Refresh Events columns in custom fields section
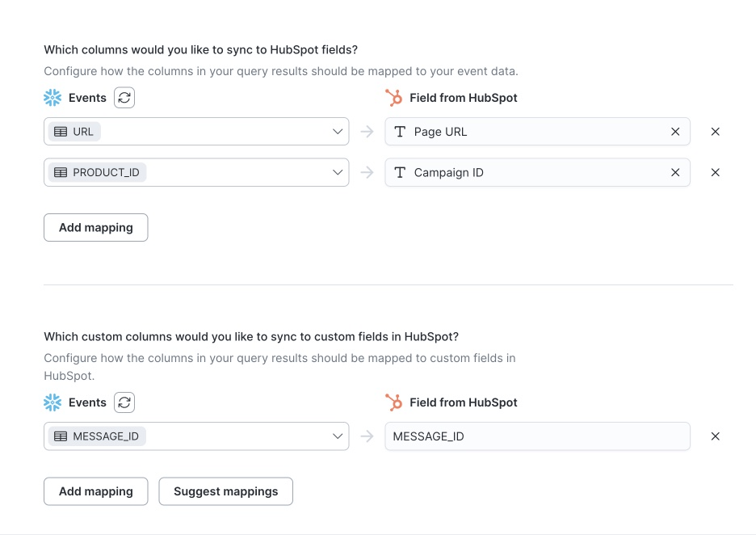The image size is (756, 535). point(124,402)
